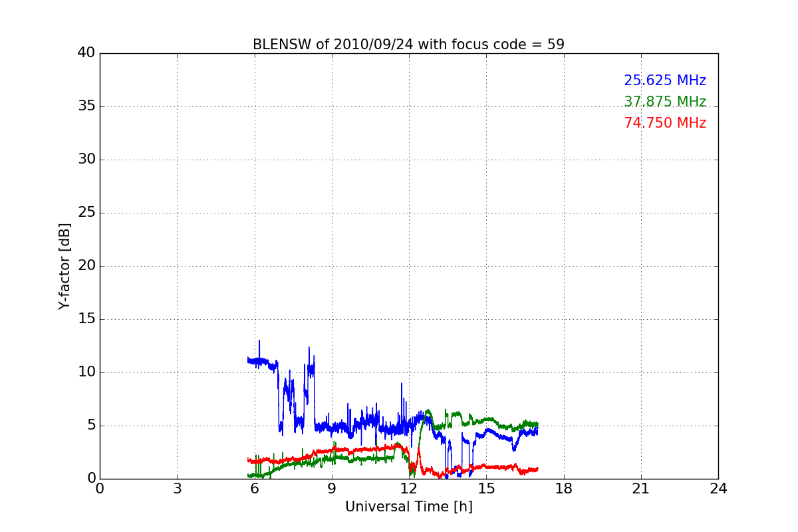The height and width of the screenshot is (532, 798).
Task: Select the red '74.750 MHz' legend label
Action: 665,123
